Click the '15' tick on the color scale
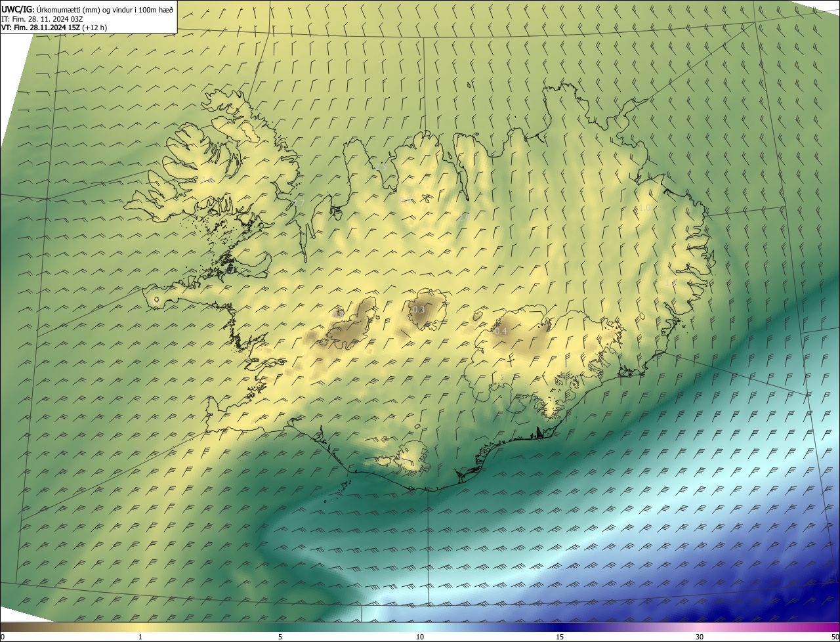Image resolution: width=840 pixels, height=642 pixels. pos(560,637)
